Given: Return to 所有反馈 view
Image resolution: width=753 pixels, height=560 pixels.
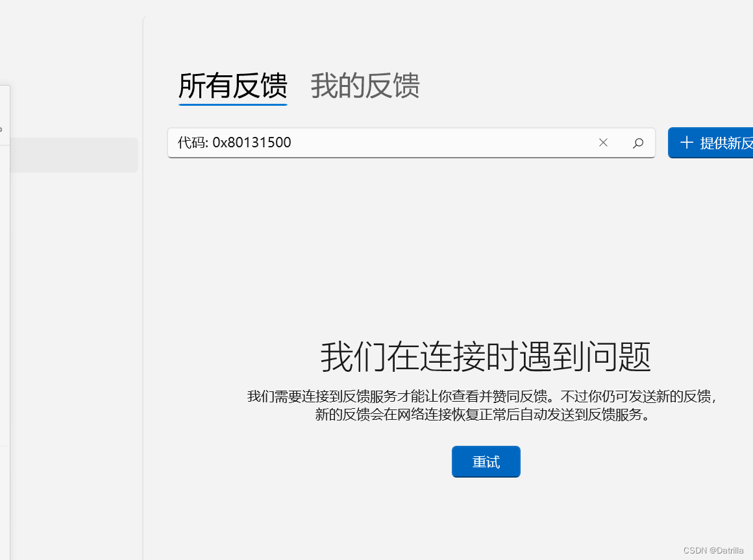Looking at the screenshot, I should click(232, 86).
